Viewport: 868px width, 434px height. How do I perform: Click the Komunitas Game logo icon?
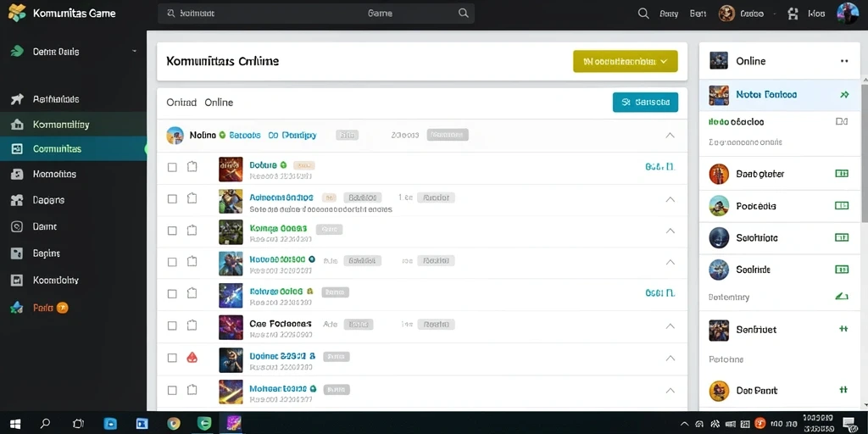coord(17,14)
